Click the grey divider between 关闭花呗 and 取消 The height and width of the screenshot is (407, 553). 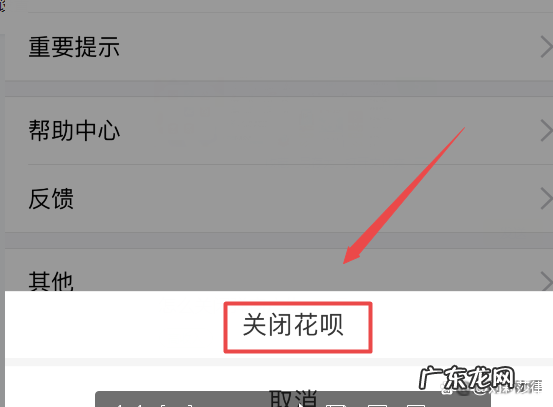coord(279,362)
